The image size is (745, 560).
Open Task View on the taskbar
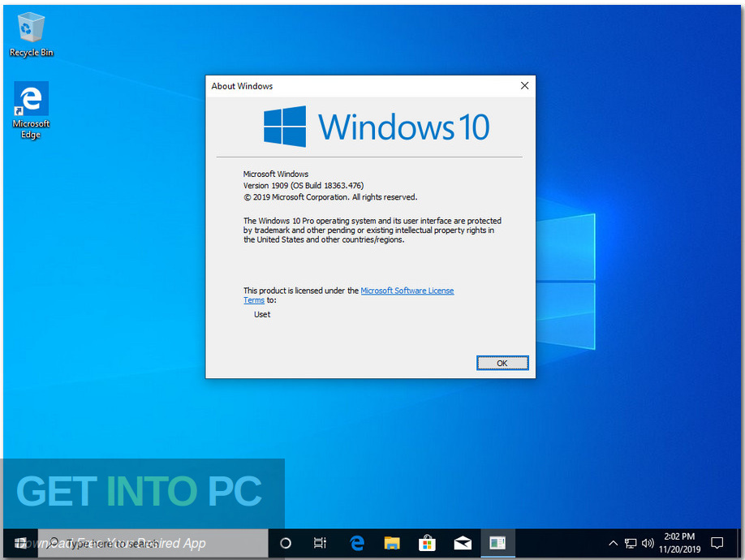click(x=321, y=542)
